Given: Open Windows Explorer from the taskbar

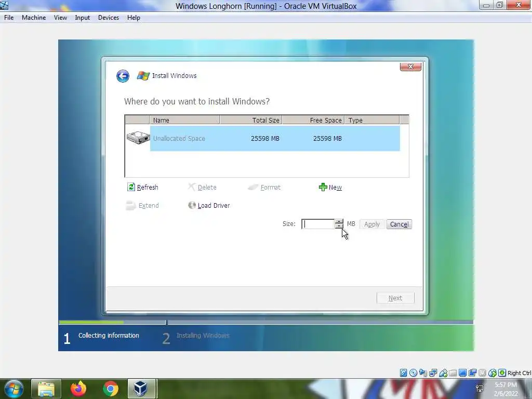Looking at the screenshot, I should pos(46,389).
